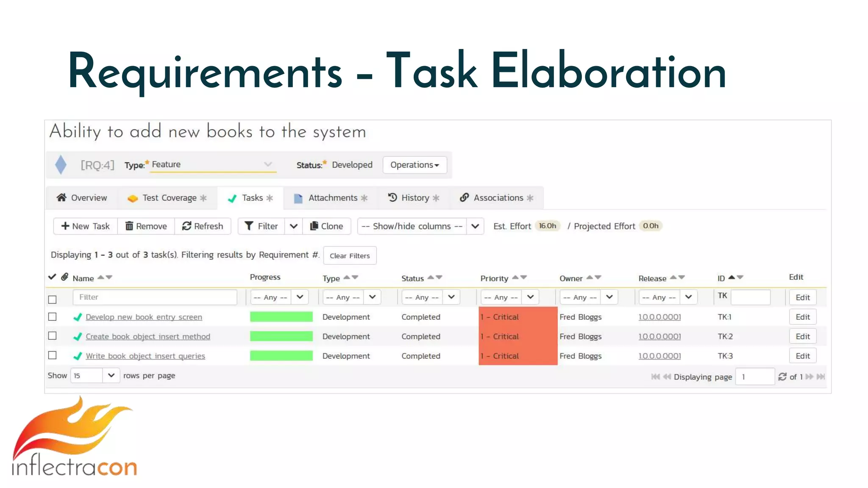The image size is (868, 488).
Task: Sort Priority column descending arrow
Action: (524, 277)
